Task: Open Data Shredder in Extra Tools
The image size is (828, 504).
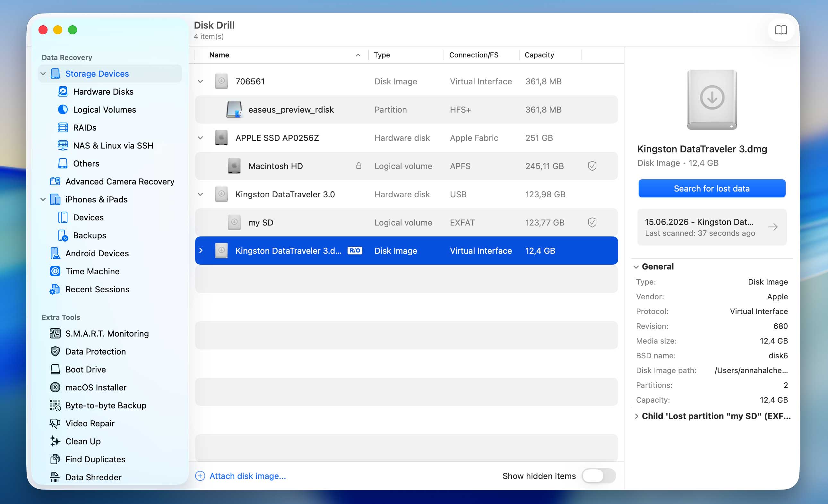Action: pyautogui.click(x=93, y=477)
